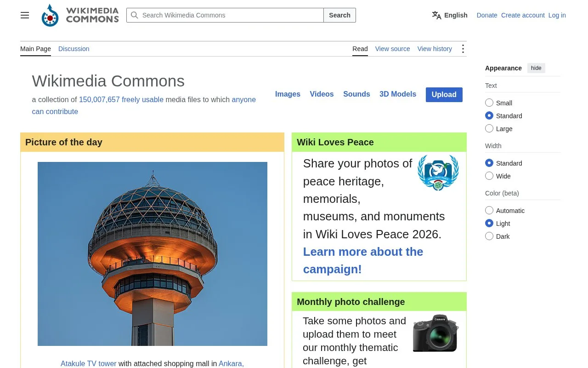Open the hamburger main menu
This screenshot has width=588, height=368.
[x=25, y=15]
